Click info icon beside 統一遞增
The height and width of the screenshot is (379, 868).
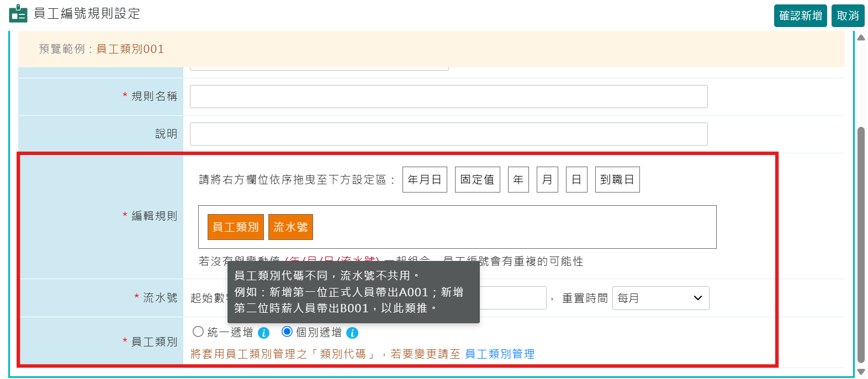tap(264, 333)
